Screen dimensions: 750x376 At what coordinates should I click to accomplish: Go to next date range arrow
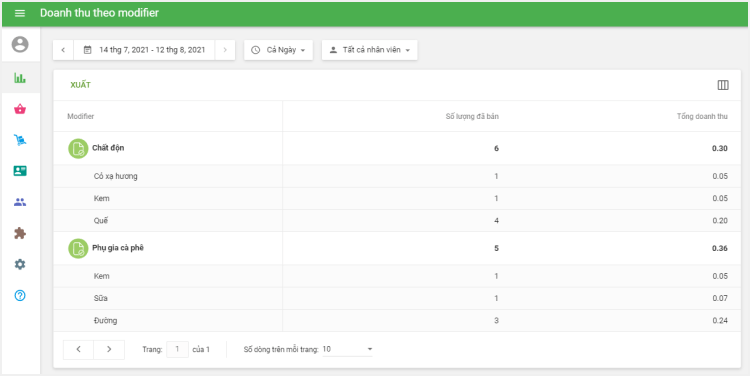tap(225, 50)
